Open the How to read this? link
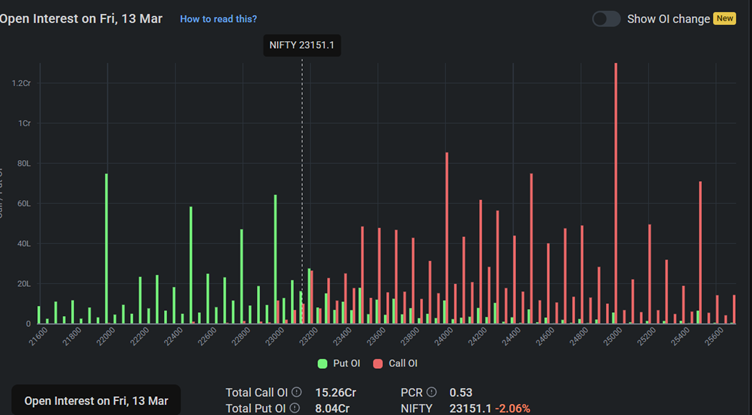 218,19
